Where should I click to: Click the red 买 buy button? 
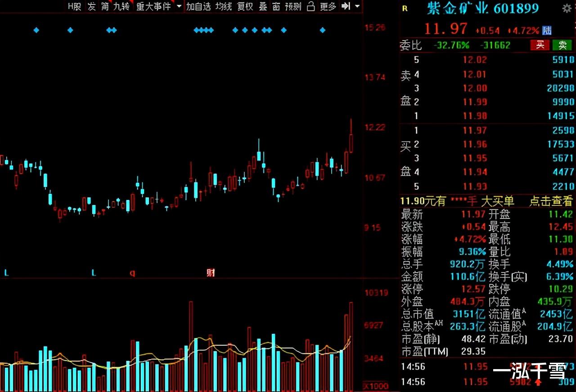pos(540,45)
